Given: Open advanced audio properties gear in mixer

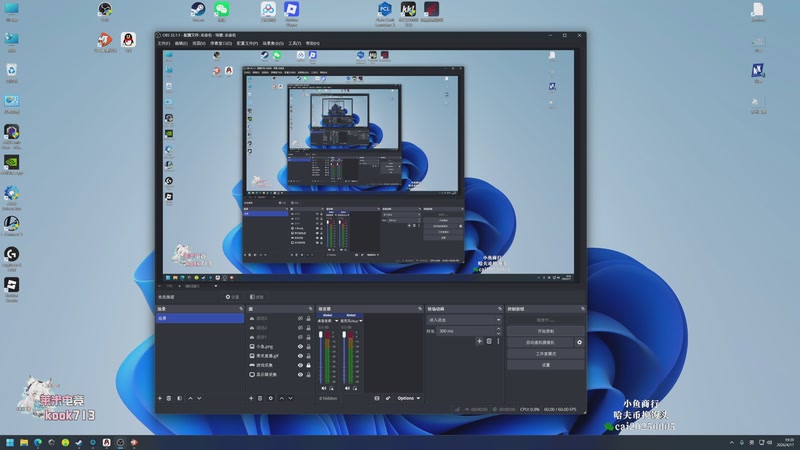Looking at the screenshot, I should (x=388, y=398).
